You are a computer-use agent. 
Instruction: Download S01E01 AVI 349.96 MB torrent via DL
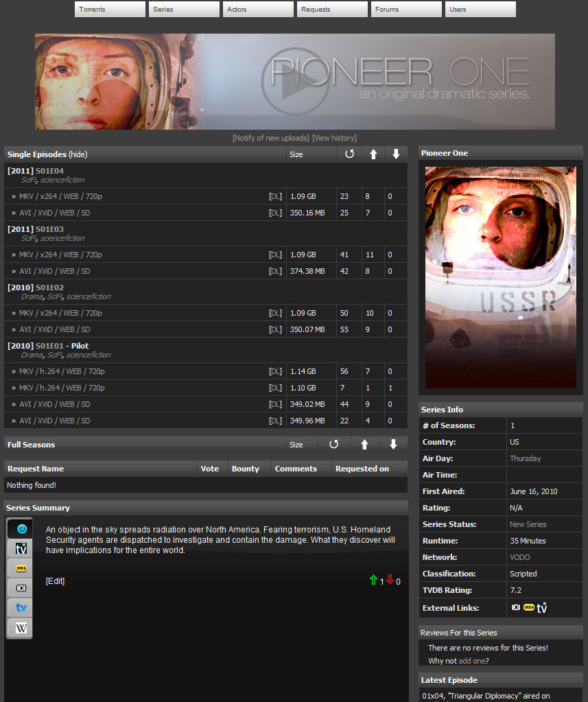pos(275,421)
